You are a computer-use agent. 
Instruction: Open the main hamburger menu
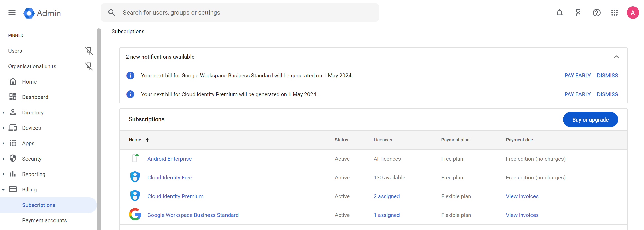pos(12,13)
